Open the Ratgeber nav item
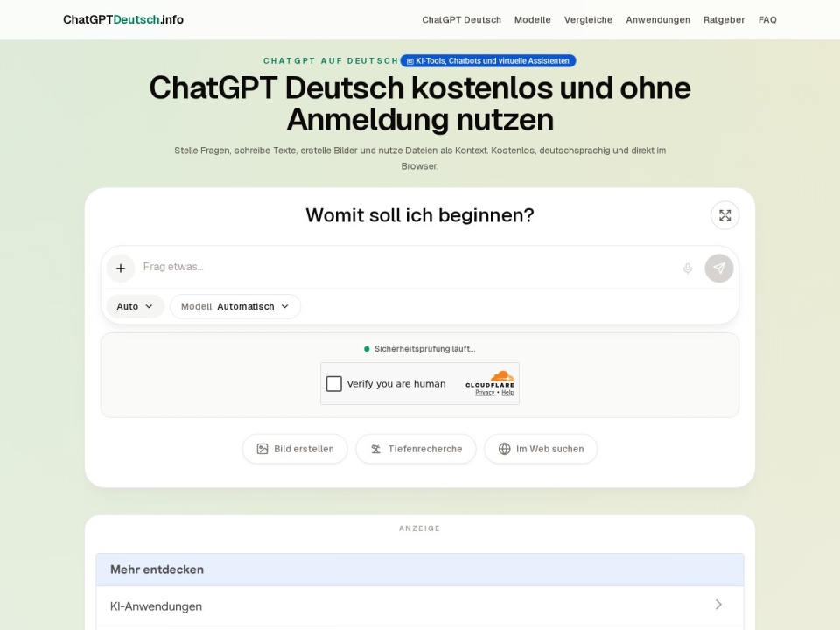 click(x=724, y=20)
